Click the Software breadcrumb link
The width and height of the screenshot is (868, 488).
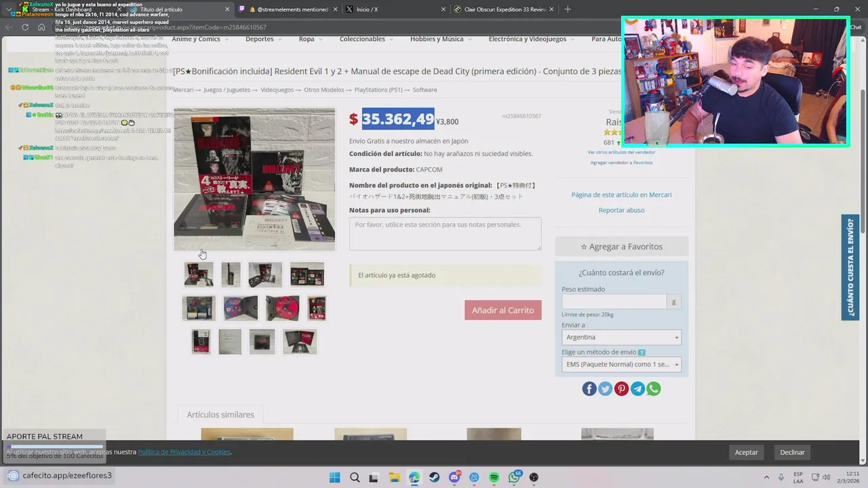pos(425,89)
